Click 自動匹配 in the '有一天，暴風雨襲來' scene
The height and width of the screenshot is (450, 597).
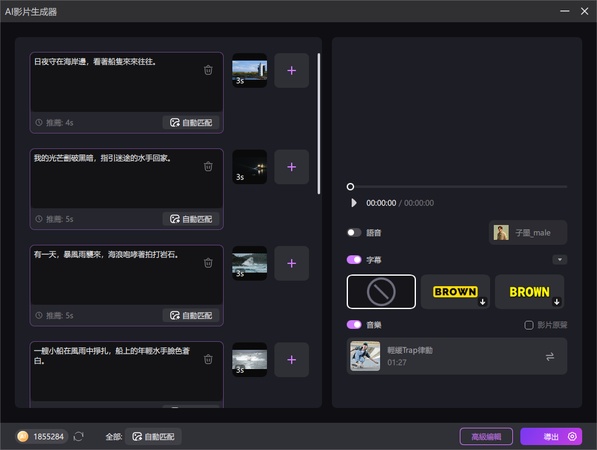point(191,315)
